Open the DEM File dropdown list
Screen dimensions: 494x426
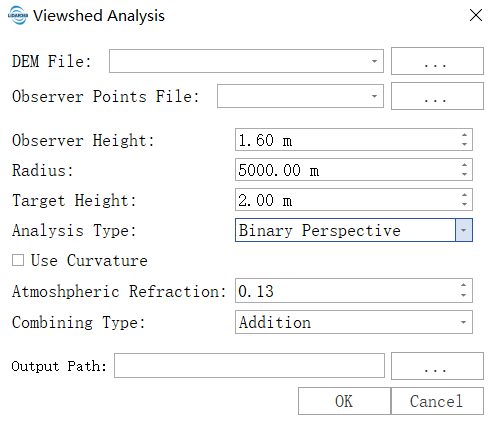374,61
